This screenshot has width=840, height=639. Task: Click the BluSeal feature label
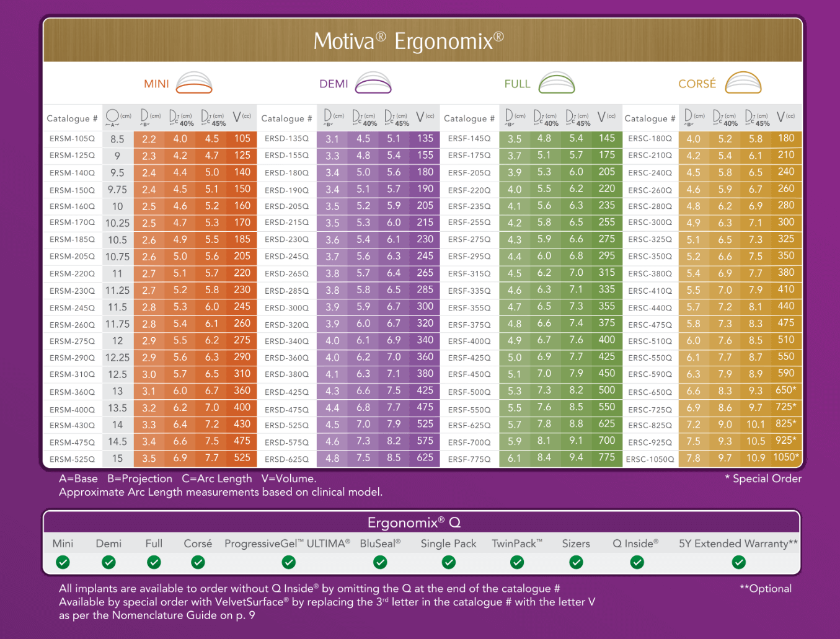point(380,544)
